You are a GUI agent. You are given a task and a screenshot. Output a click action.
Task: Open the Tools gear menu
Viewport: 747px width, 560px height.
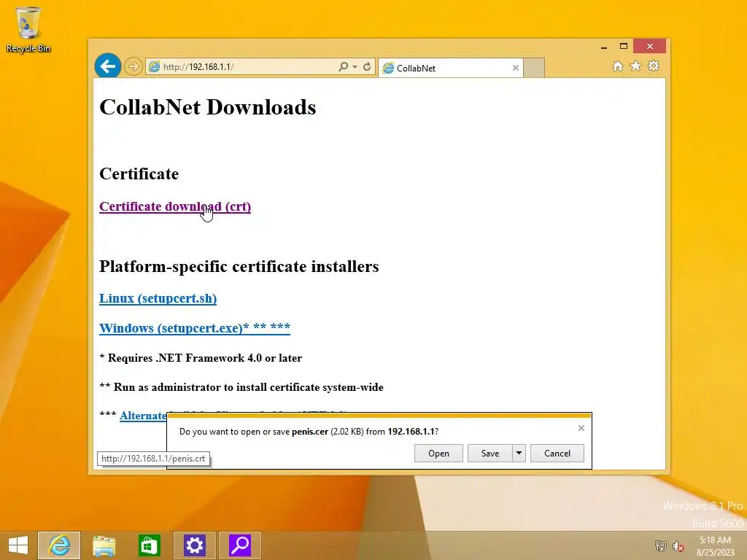click(654, 66)
